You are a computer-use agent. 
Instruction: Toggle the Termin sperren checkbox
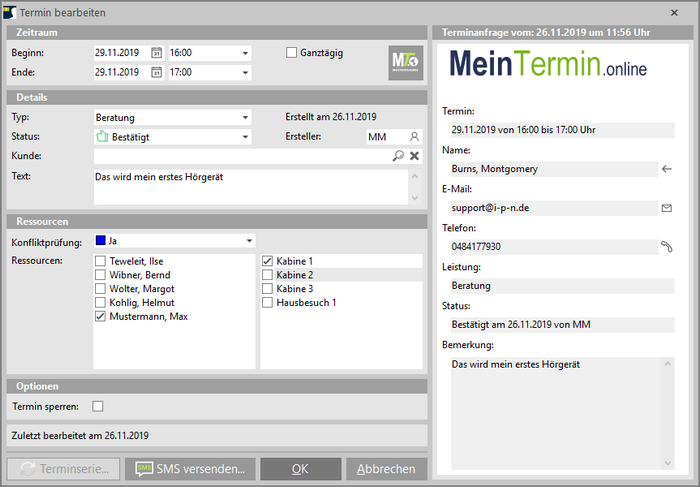(x=98, y=406)
